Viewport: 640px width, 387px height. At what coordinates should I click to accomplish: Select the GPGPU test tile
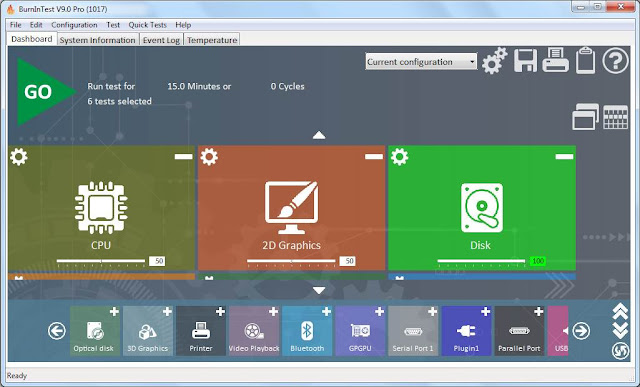point(360,331)
